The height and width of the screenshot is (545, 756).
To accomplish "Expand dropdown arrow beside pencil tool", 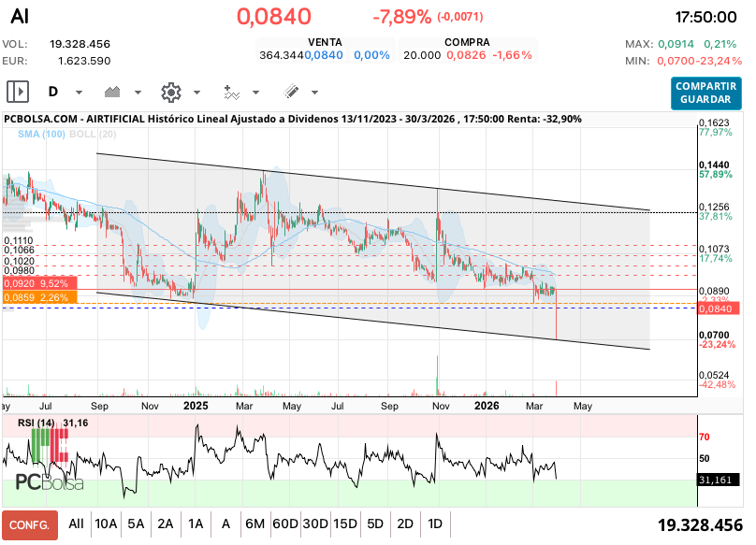I will click(x=314, y=93).
